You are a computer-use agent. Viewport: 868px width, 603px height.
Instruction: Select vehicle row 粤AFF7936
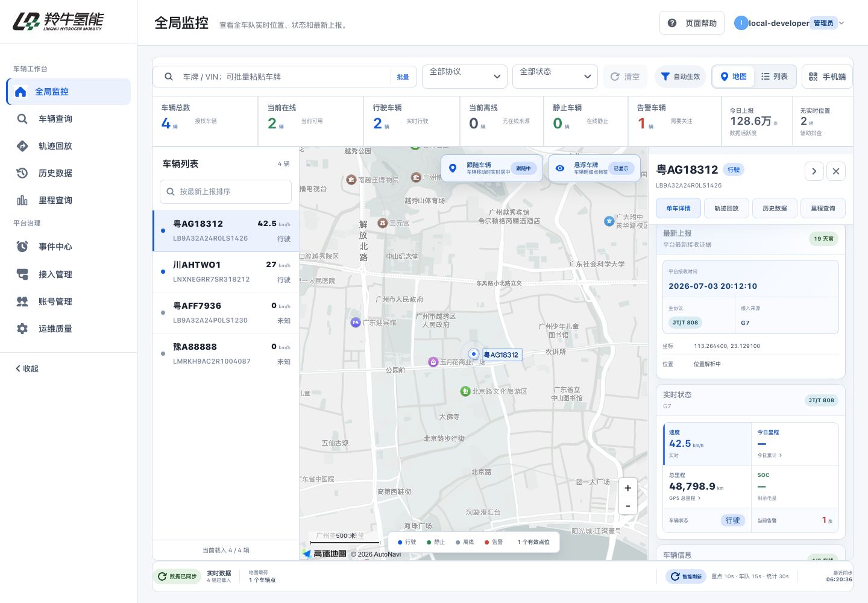coord(226,312)
